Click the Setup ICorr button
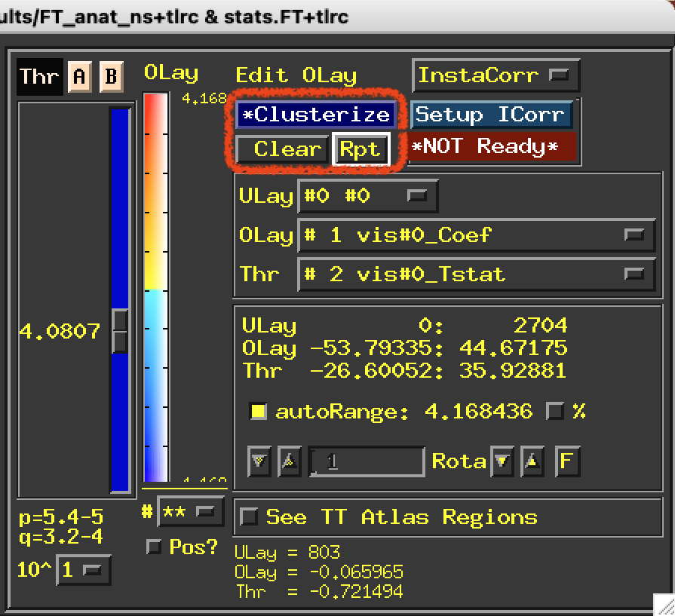The width and height of the screenshot is (675, 616). (x=491, y=115)
